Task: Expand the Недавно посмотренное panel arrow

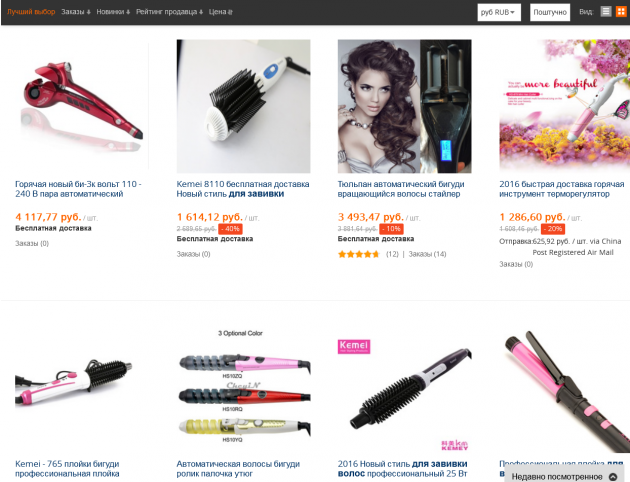Action: pos(613,477)
